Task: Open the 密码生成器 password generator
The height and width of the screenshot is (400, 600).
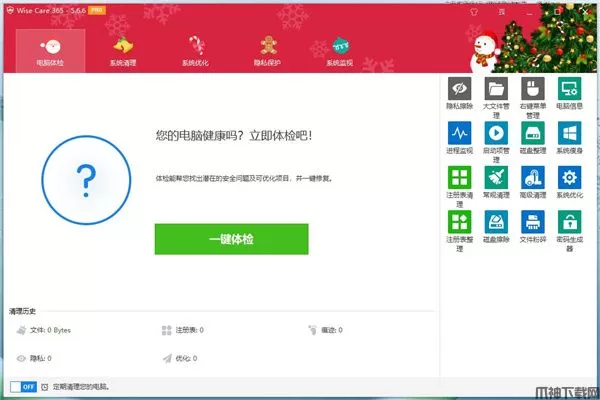Action: tap(569, 231)
